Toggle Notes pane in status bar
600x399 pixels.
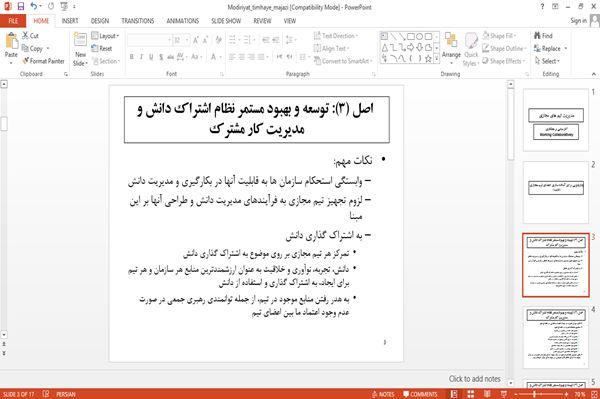tap(383, 394)
